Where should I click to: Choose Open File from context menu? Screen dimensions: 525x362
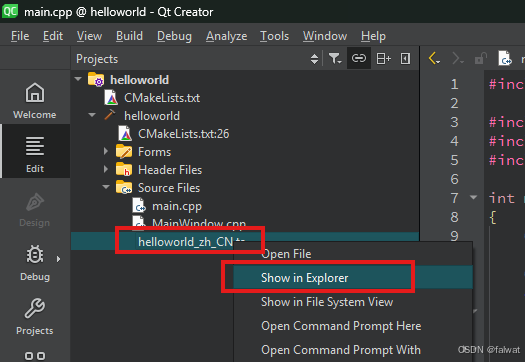[353, 254]
